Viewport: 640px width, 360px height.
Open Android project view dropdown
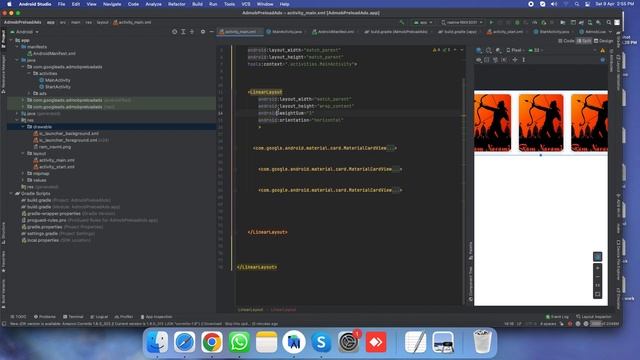click(x=24, y=31)
